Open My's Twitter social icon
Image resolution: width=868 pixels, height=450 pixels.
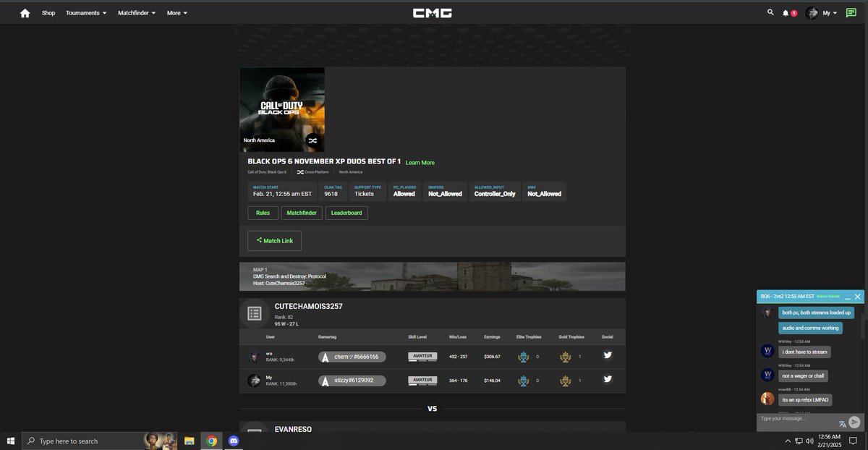[608, 379]
